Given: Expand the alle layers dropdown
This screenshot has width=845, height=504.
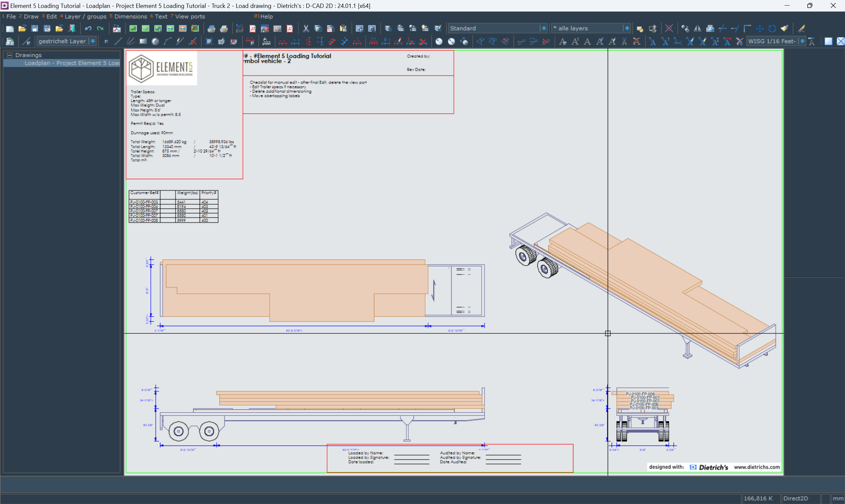Looking at the screenshot, I should point(626,28).
